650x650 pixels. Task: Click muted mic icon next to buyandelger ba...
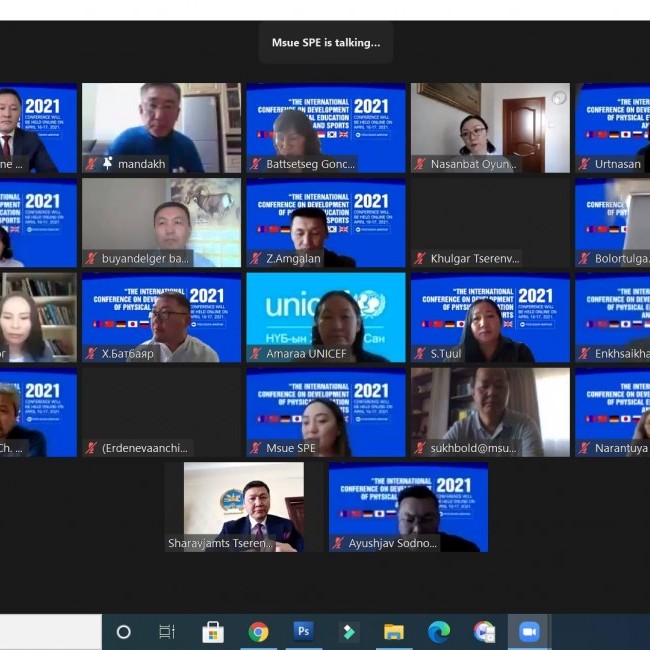click(91, 259)
